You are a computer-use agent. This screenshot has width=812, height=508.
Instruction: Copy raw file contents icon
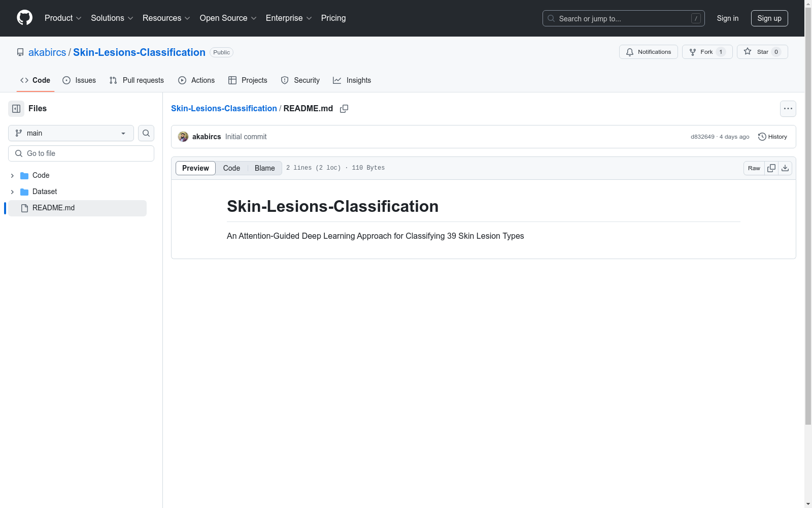tap(771, 168)
